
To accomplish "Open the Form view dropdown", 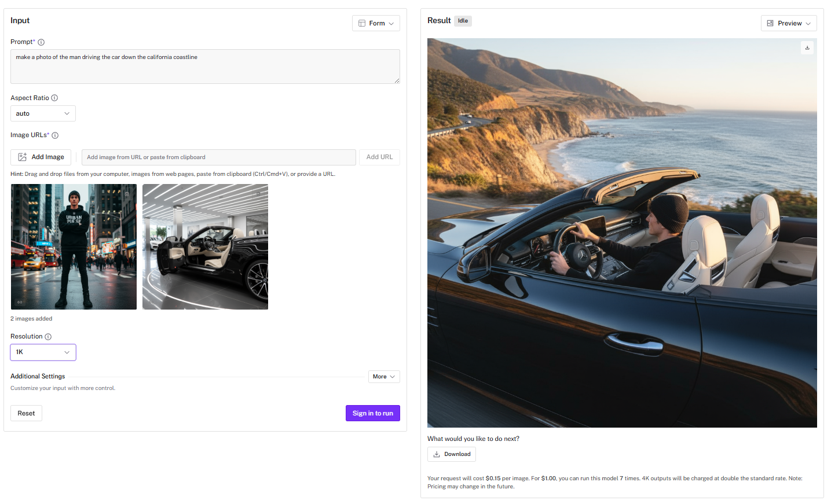I will [376, 23].
